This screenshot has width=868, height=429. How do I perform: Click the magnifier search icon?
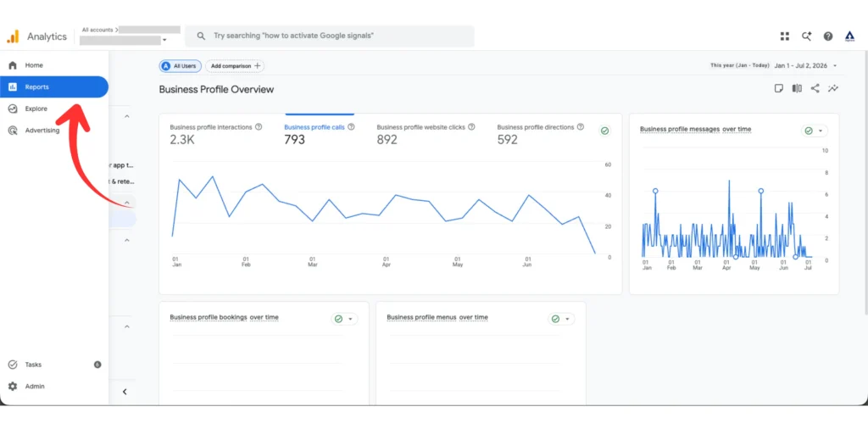pyautogui.click(x=201, y=36)
